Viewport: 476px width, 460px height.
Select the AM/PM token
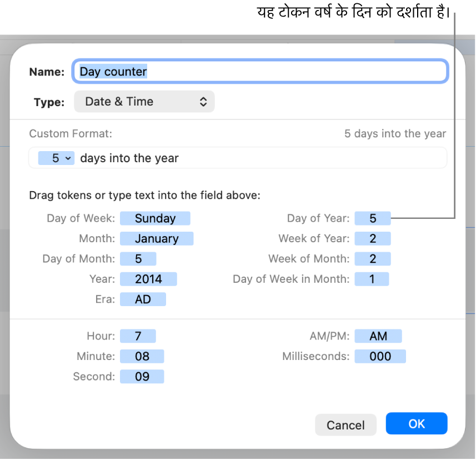pyautogui.click(x=378, y=336)
